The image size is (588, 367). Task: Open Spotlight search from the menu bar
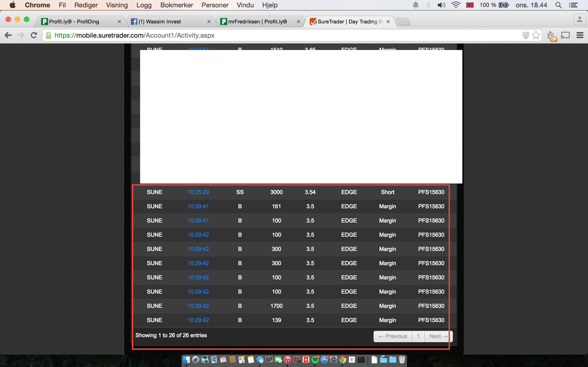558,5
